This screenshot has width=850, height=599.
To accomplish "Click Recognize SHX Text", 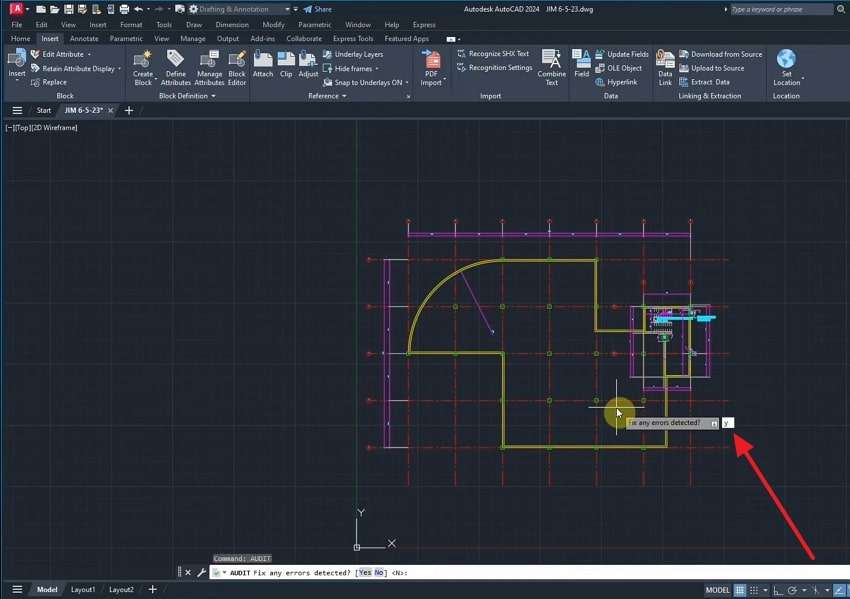I will tap(493, 54).
